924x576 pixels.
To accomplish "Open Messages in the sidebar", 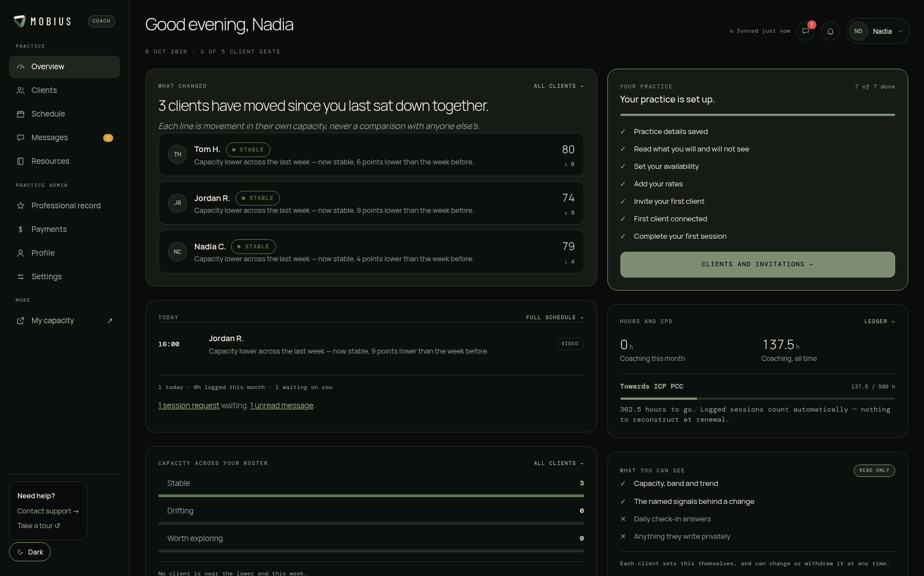I will (64, 138).
